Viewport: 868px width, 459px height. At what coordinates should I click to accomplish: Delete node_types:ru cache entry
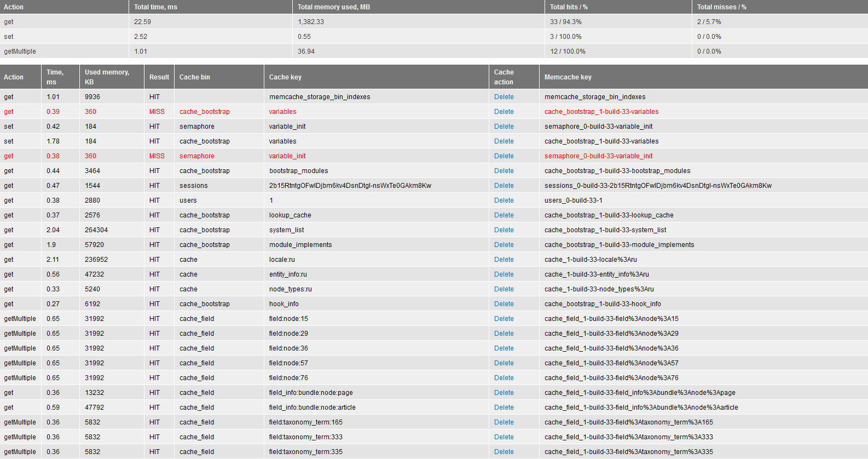504,289
